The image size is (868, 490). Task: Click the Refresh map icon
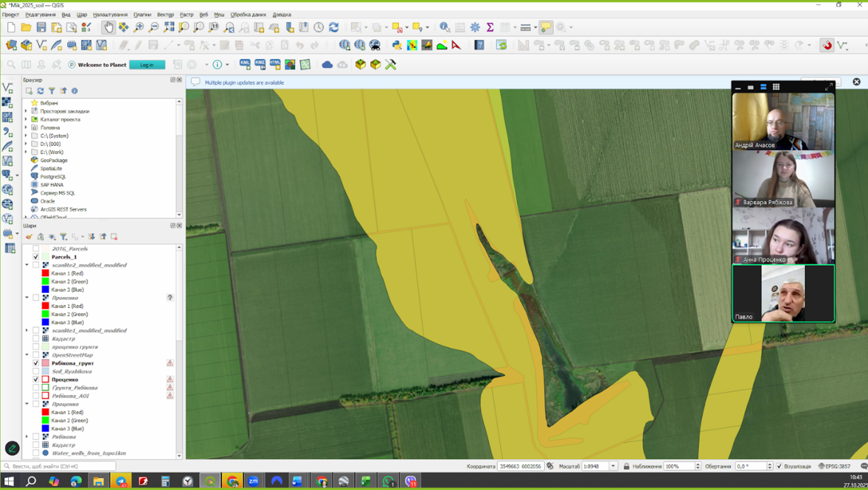point(334,27)
